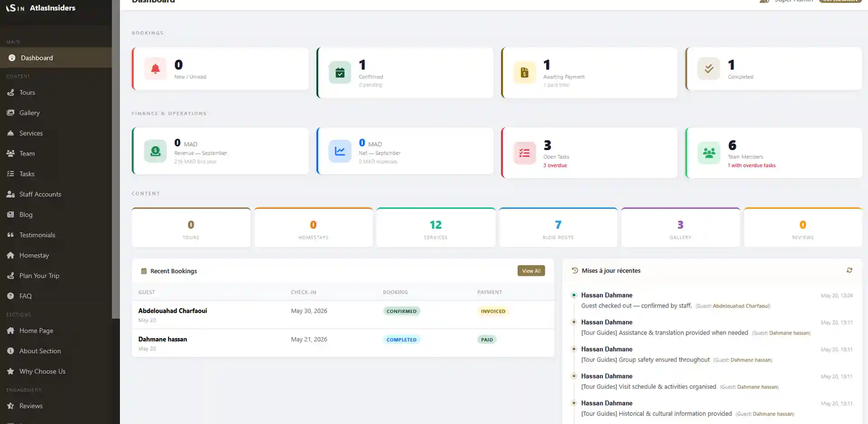Click the PAID payment badge
The width and height of the screenshot is (868, 424).
[x=487, y=339]
